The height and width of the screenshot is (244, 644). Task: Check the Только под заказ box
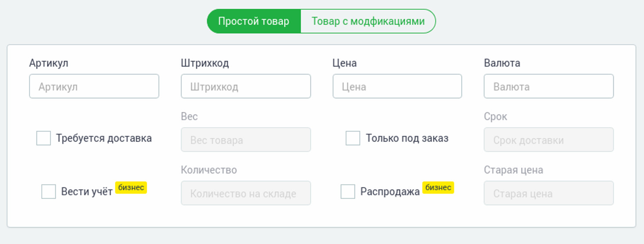(353, 138)
